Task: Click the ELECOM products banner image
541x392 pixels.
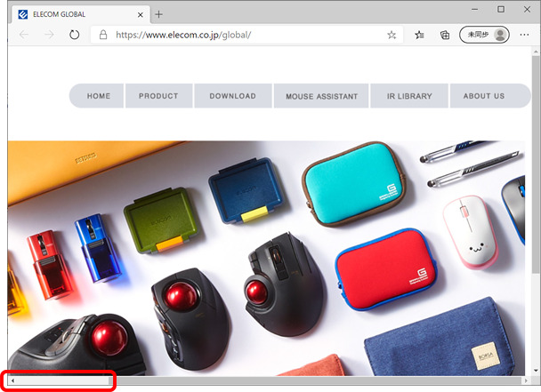Action: click(x=266, y=258)
